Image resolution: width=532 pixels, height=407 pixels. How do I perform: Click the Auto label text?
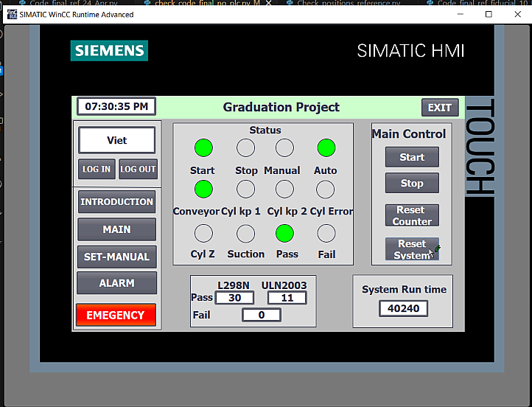point(326,170)
